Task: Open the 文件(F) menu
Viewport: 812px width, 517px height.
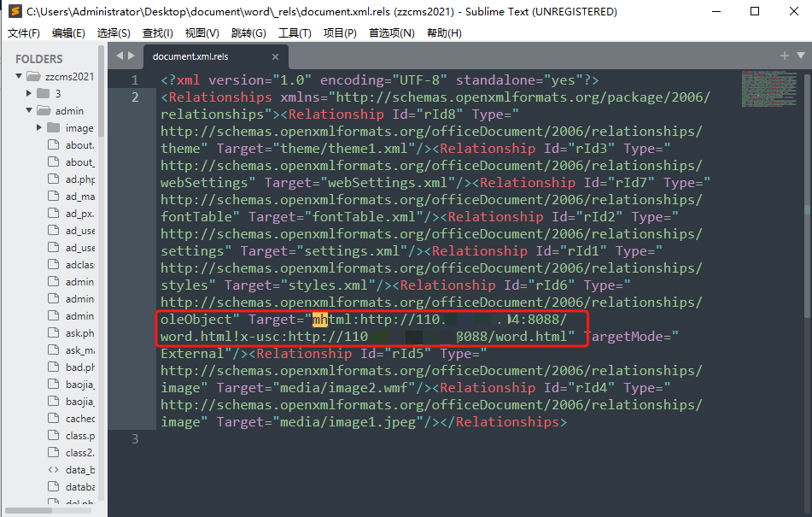Action: [23, 33]
